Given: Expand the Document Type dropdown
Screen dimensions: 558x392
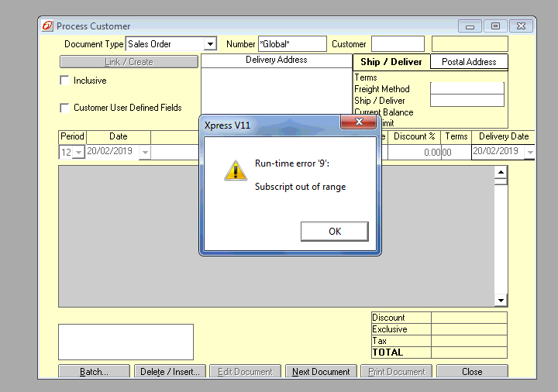Looking at the screenshot, I should point(210,44).
